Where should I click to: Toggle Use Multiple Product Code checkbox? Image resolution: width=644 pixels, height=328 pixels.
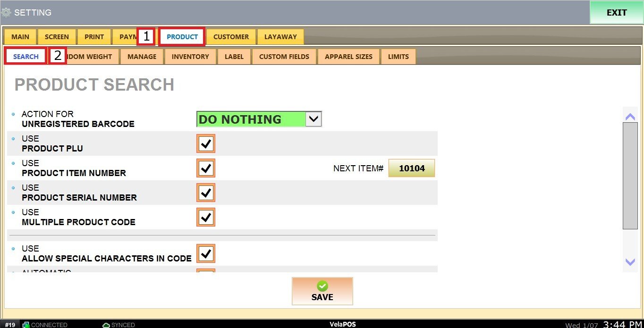(206, 217)
